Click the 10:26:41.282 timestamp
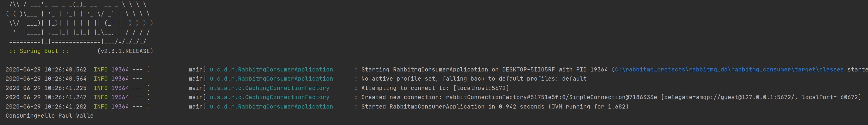This screenshot has width=868, height=125. point(46,107)
